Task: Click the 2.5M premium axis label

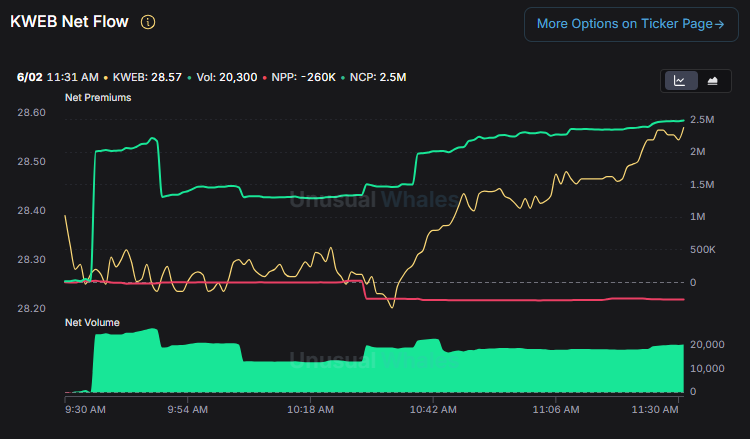Action: point(702,120)
